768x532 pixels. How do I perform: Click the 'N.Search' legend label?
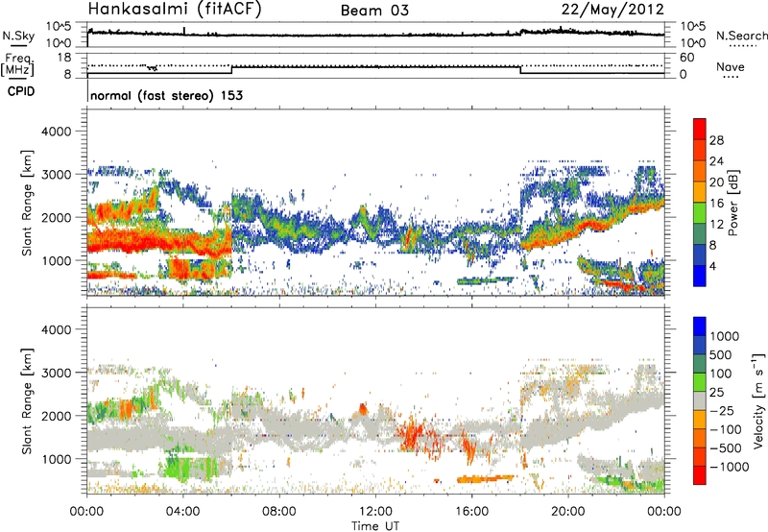coord(742,36)
